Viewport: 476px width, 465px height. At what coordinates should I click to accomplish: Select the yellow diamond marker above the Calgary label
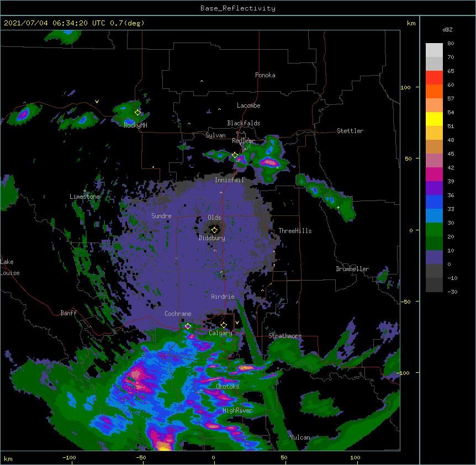224,325
